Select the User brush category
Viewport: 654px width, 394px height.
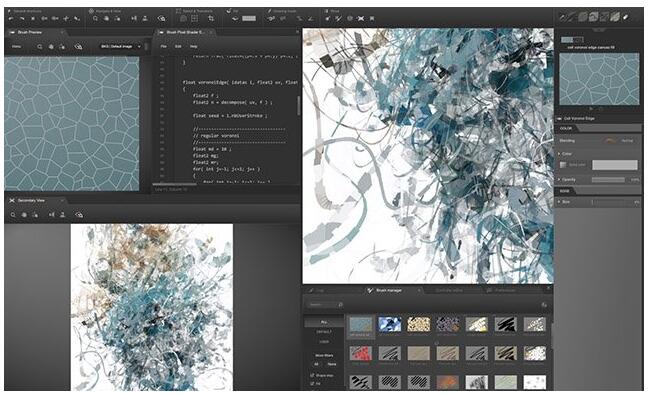(x=324, y=341)
